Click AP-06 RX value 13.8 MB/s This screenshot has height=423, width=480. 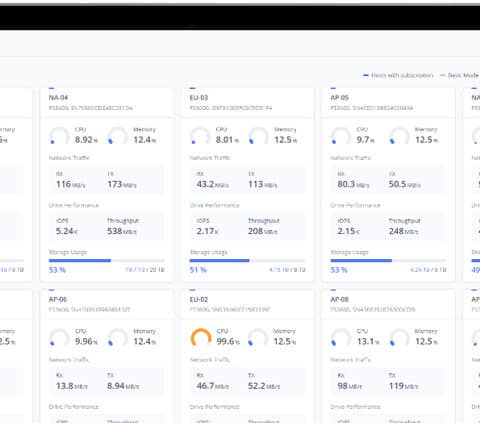click(x=72, y=386)
